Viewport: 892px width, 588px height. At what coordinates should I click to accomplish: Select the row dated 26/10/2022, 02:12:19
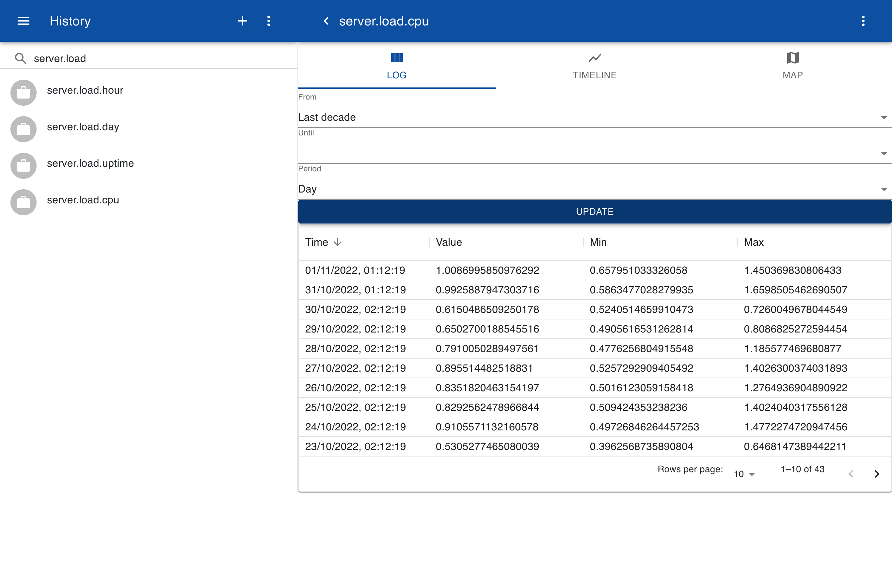(x=595, y=388)
